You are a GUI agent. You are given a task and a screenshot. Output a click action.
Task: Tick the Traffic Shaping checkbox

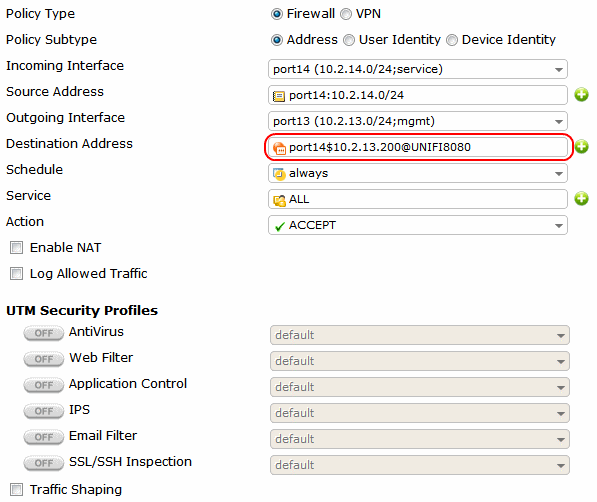pyautogui.click(x=16, y=489)
